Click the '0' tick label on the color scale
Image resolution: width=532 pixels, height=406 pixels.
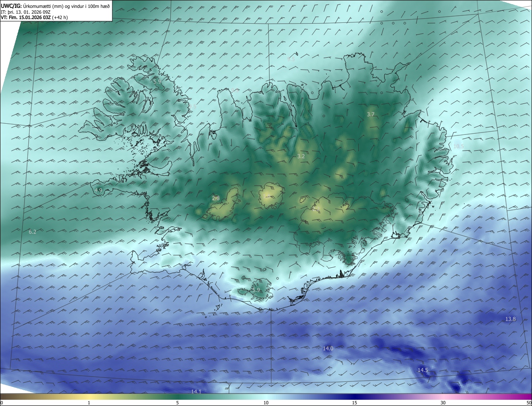pyautogui.click(x=2, y=403)
